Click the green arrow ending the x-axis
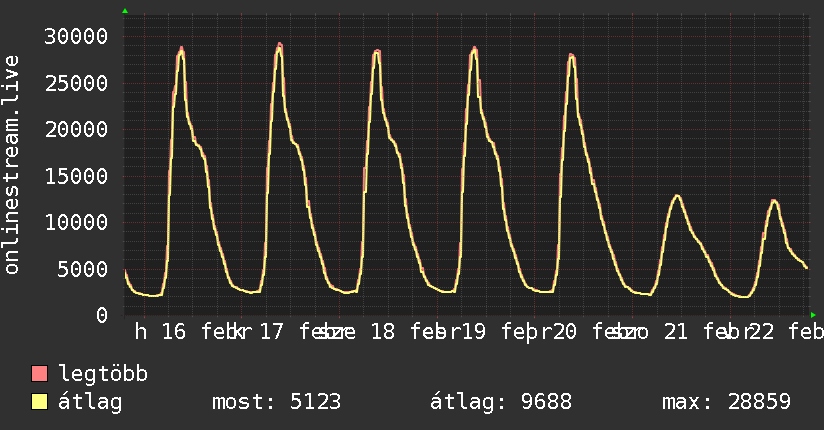The image size is (824, 430). [x=812, y=314]
